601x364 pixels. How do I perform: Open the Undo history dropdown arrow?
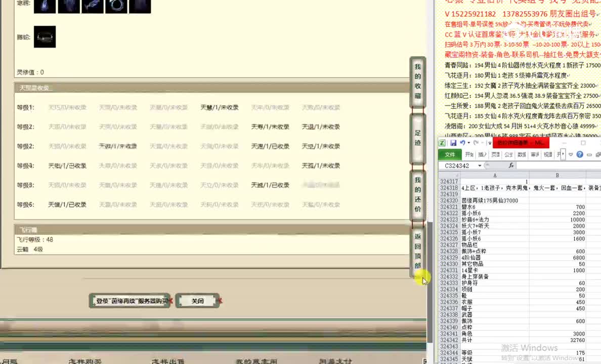(468, 143)
